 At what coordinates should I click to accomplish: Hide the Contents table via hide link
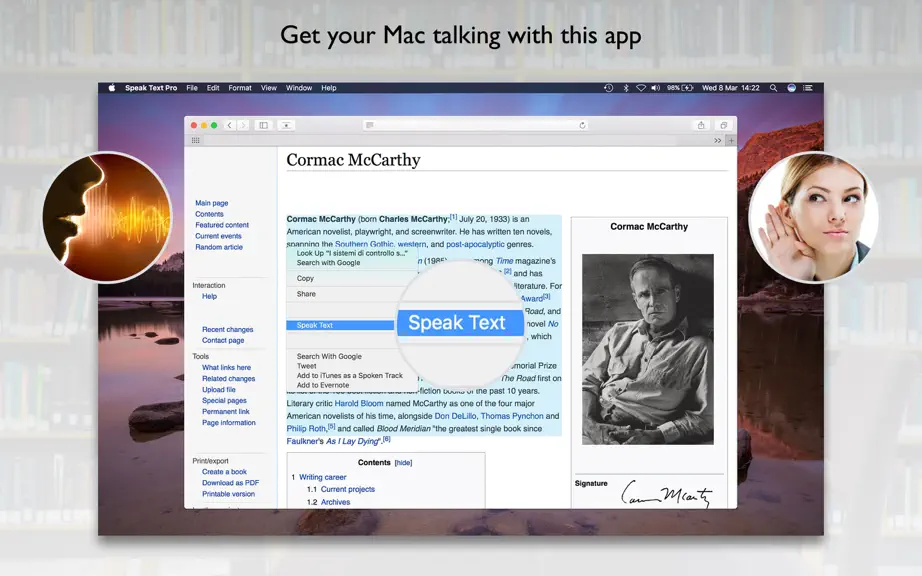click(x=403, y=463)
